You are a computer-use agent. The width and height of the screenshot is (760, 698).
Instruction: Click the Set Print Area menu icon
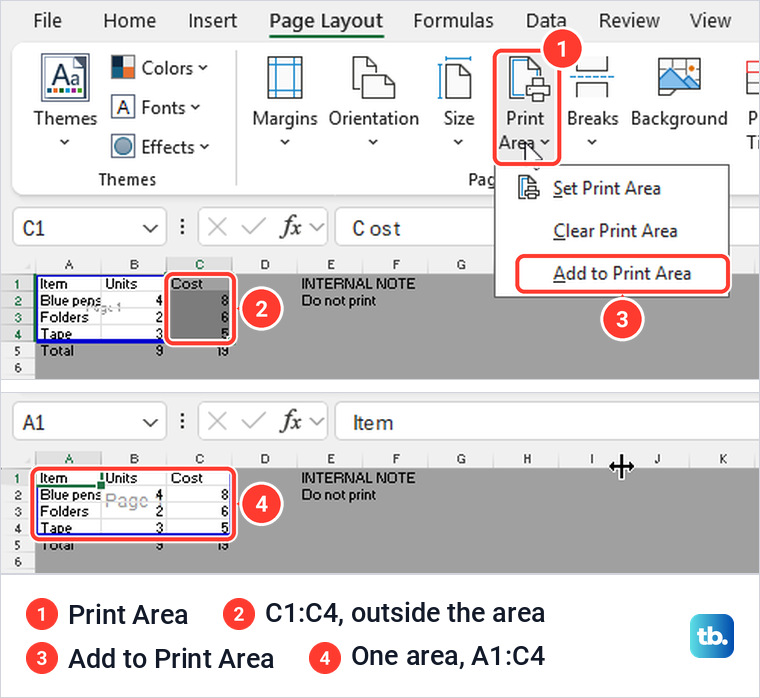528,188
